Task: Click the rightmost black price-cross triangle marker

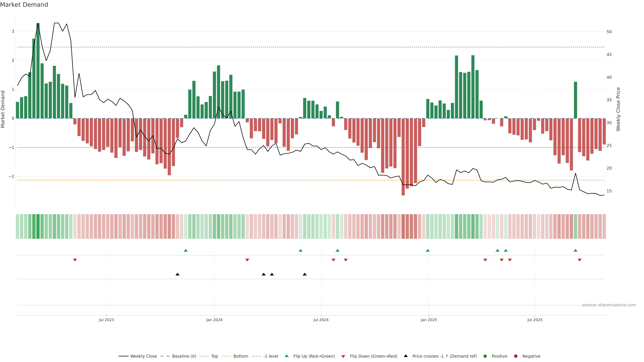Action: pyautogui.click(x=305, y=274)
